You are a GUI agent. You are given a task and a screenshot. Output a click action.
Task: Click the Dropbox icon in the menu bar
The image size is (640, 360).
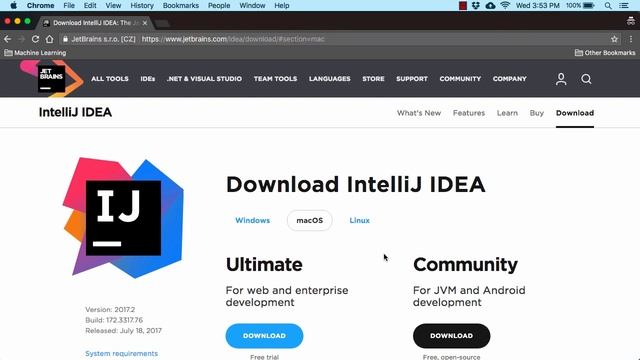[476, 5]
